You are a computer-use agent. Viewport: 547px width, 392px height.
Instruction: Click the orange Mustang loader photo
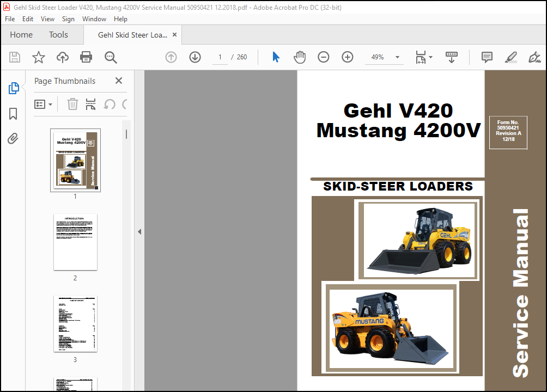click(x=391, y=328)
